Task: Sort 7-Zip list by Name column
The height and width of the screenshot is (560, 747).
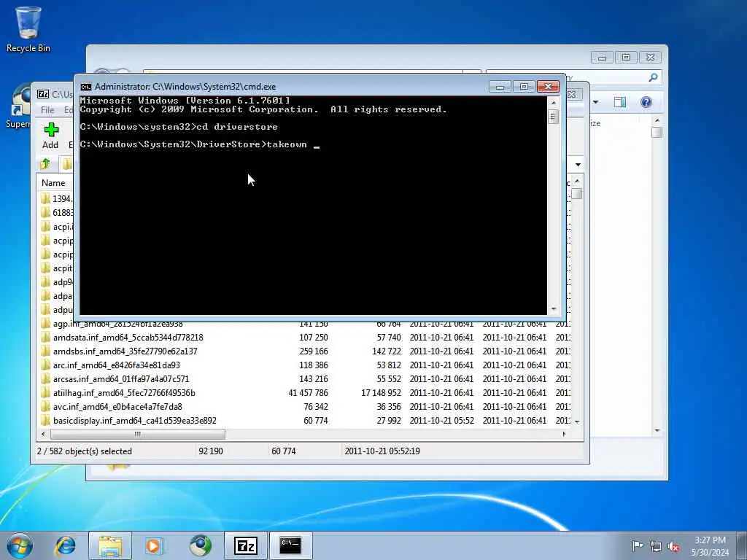Action: [x=53, y=183]
